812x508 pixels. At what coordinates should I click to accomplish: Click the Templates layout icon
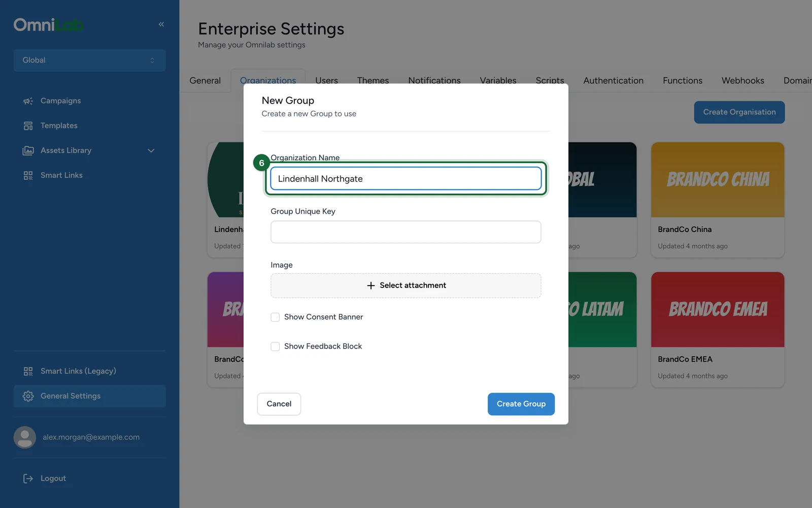pos(28,126)
